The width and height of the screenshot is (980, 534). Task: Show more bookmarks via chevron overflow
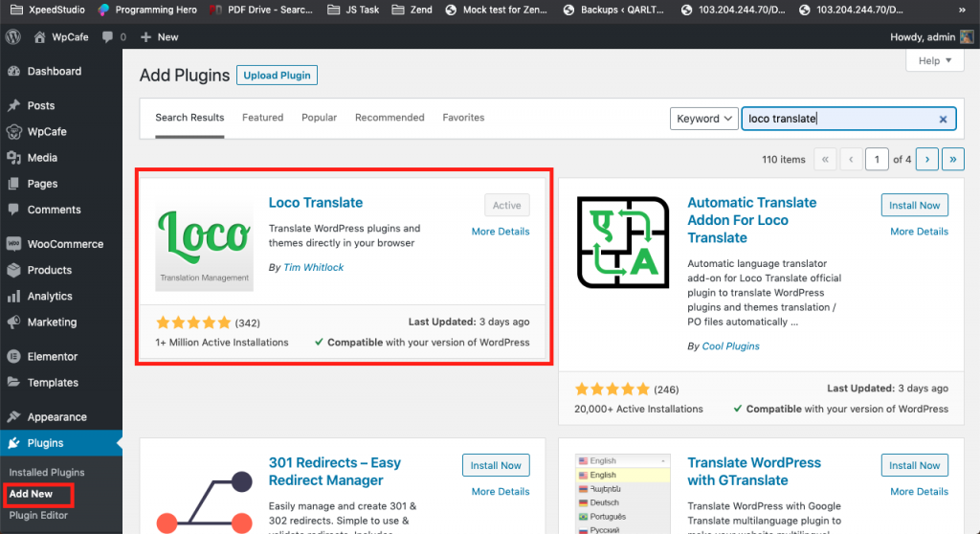click(x=962, y=10)
